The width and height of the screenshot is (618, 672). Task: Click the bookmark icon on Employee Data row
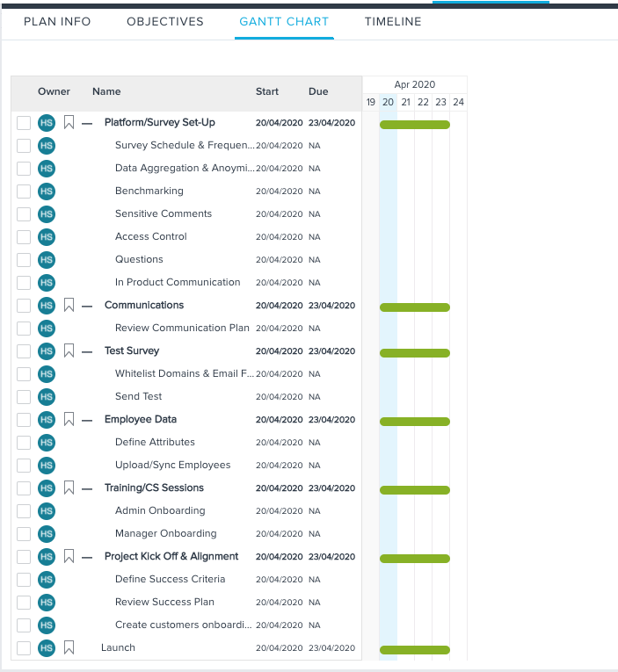coord(69,420)
